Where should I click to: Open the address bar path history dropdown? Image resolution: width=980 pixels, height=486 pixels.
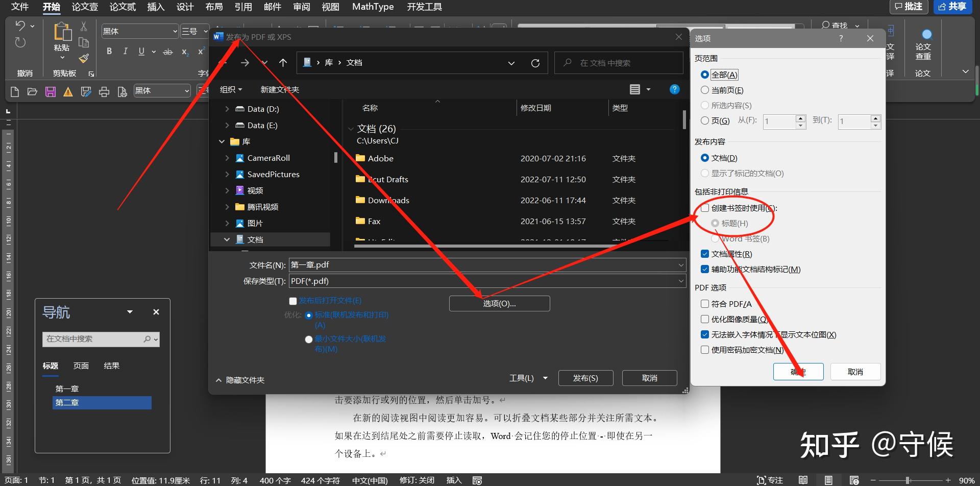click(511, 63)
